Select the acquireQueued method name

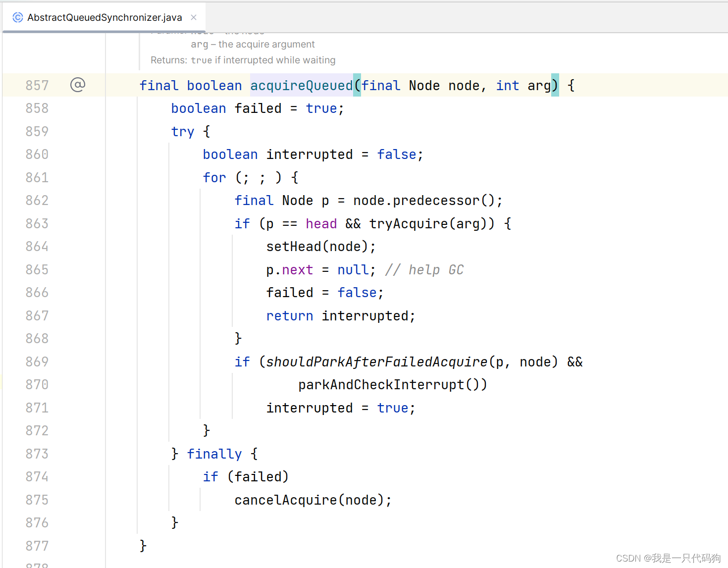[302, 85]
